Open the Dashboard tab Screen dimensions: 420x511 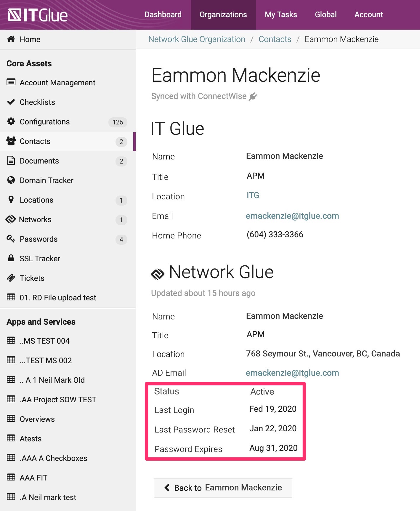tap(163, 15)
